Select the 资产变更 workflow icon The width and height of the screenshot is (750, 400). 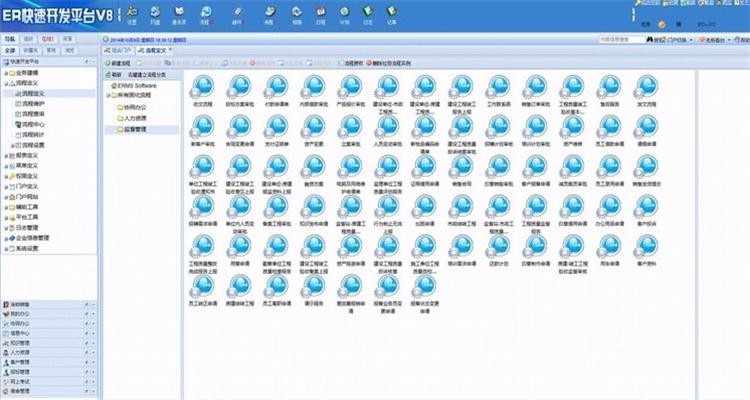[x=314, y=127]
